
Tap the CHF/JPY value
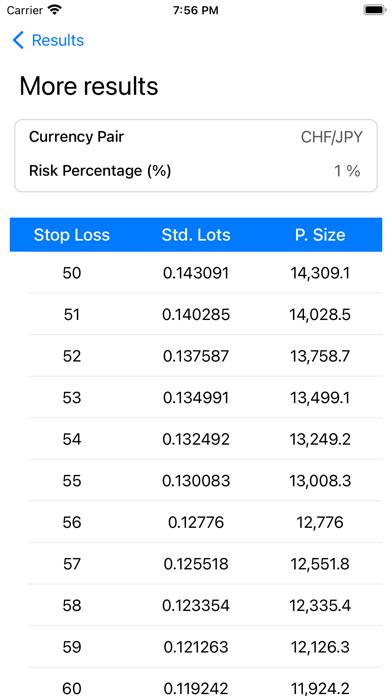[332, 137]
